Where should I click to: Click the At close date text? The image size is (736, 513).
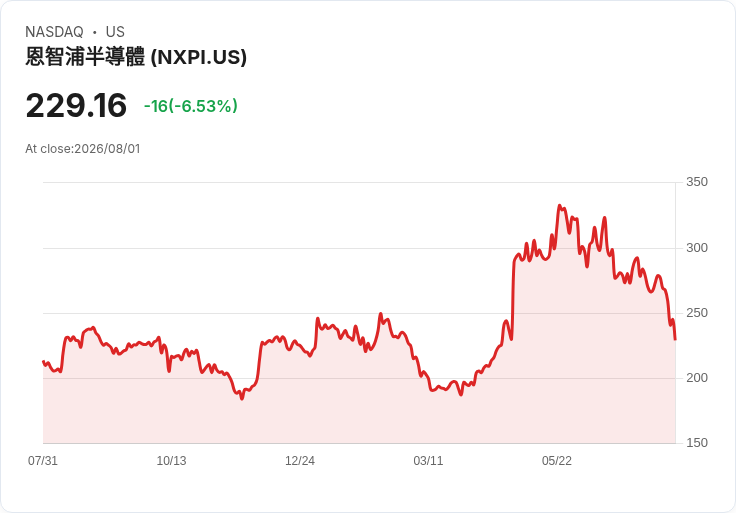pyautogui.click(x=83, y=149)
